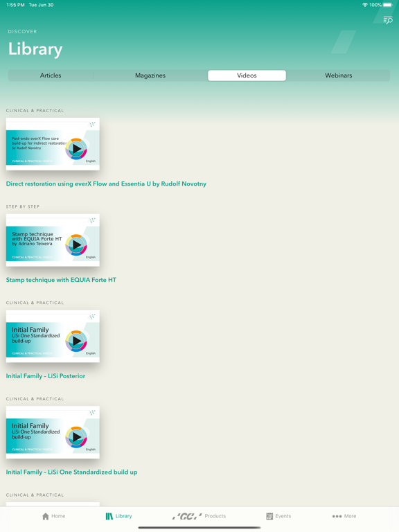The image size is (399, 532).
Task: Switch to the Magazines tab
Action: [x=150, y=76]
